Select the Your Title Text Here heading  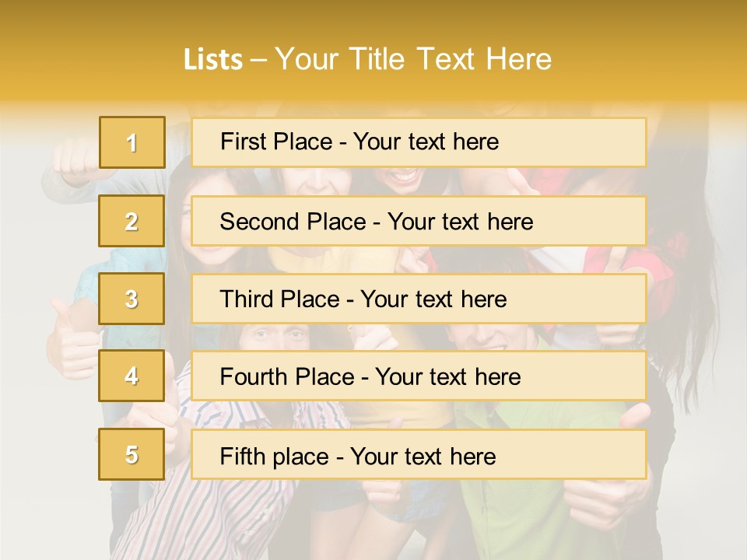[x=413, y=59]
